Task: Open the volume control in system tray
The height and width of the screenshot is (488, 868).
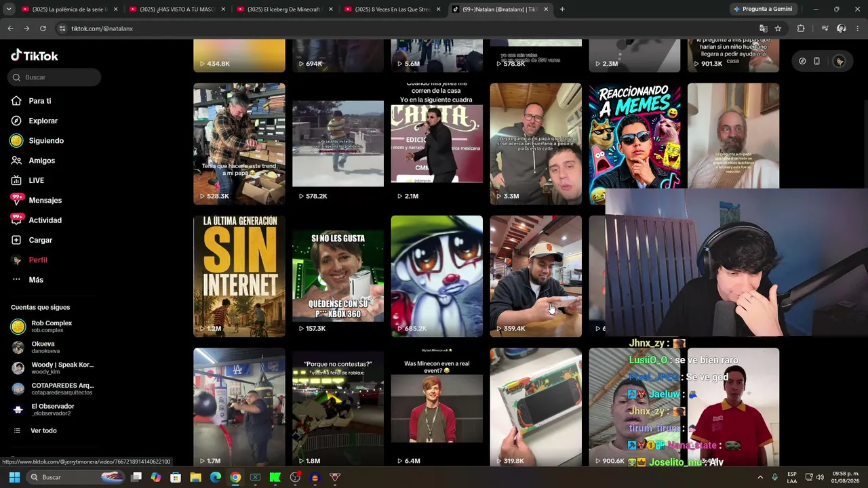Action: point(821,477)
